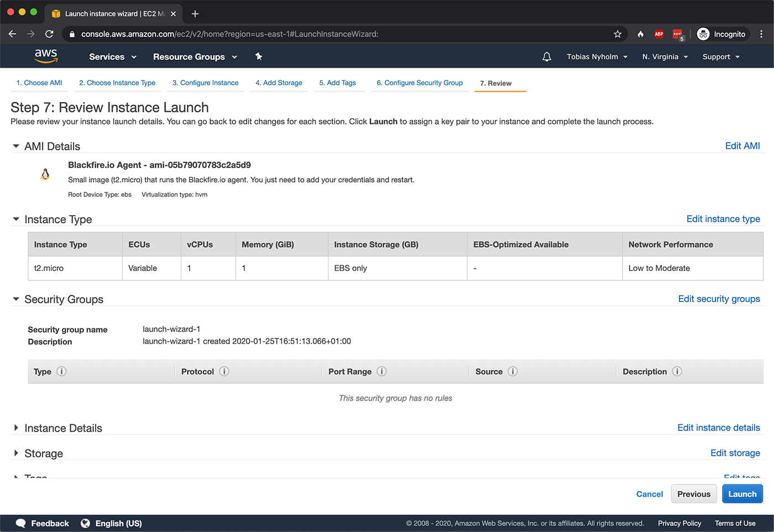This screenshot has height=532, width=774.
Task: Collapse the Security Groups section
Action: (16, 299)
